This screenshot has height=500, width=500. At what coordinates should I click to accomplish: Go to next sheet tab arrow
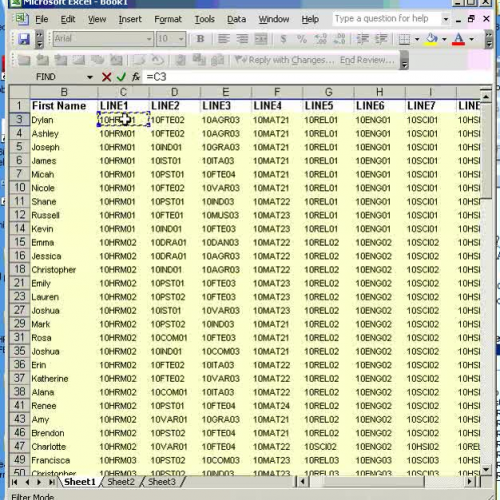click(39, 482)
